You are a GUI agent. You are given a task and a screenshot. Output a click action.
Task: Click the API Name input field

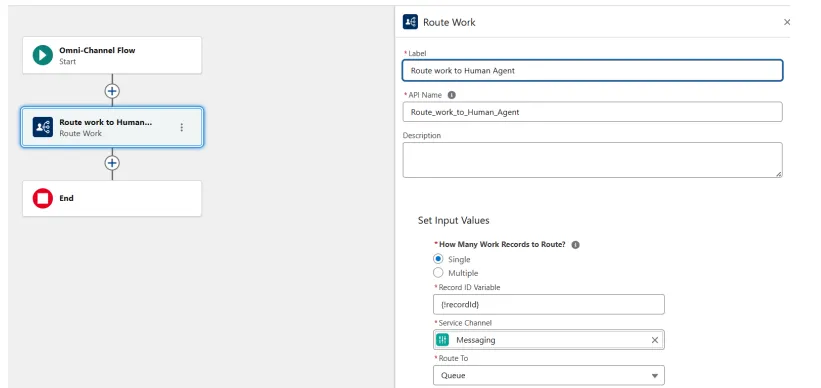click(x=592, y=112)
